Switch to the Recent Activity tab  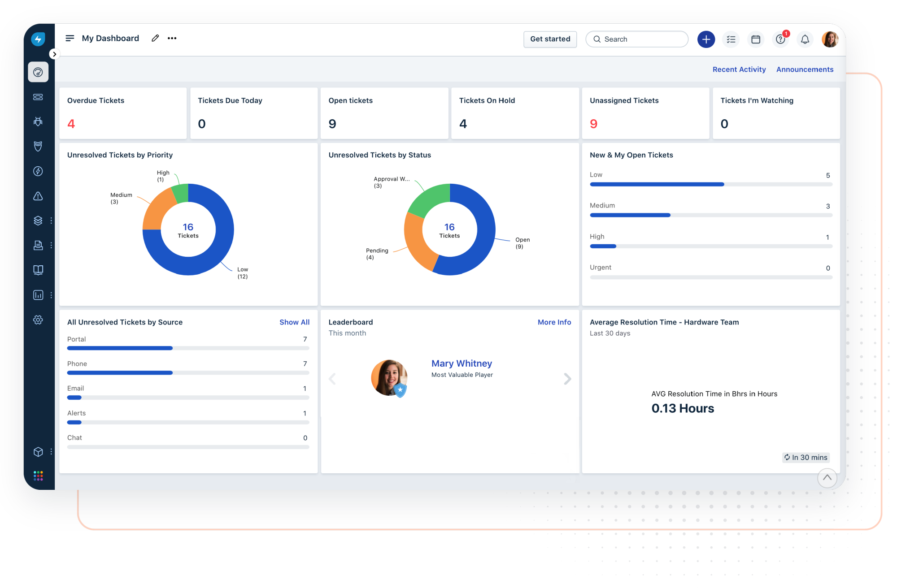(x=739, y=69)
